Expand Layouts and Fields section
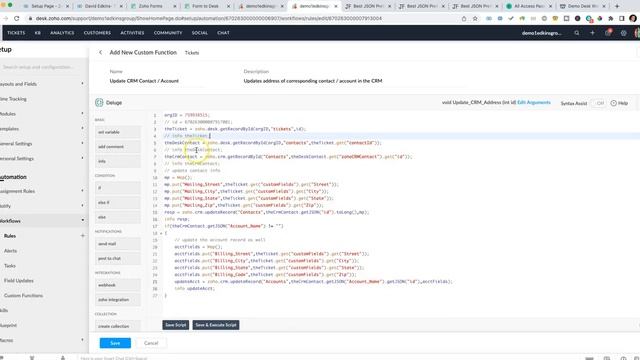 tap(82, 84)
